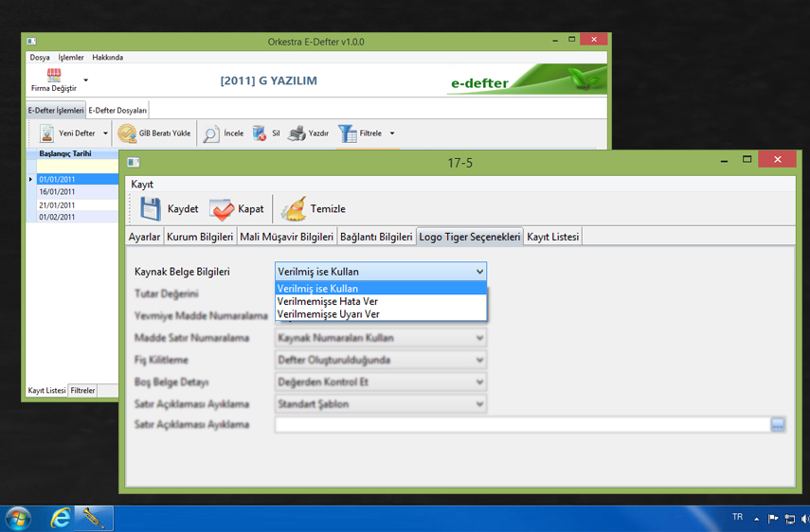Click the Filtreler bottom tab
Viewport: 810px width, 532px height.
coord(82,391)
